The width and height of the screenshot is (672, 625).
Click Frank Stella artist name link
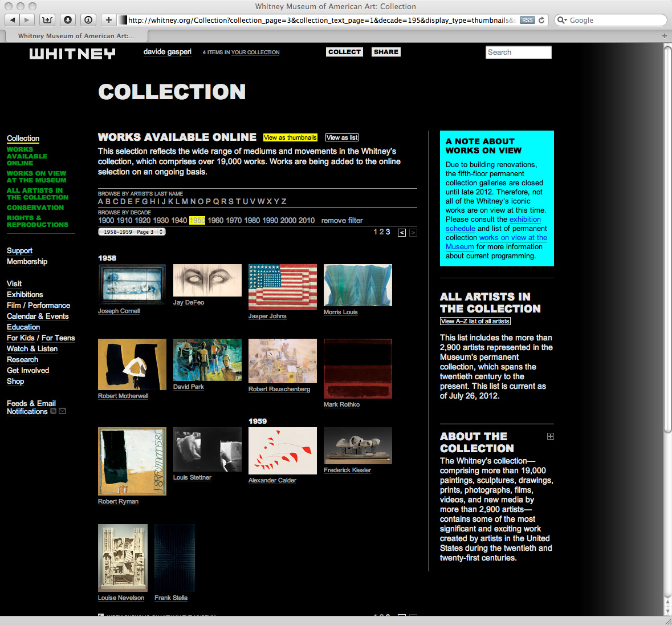[171, 598]
